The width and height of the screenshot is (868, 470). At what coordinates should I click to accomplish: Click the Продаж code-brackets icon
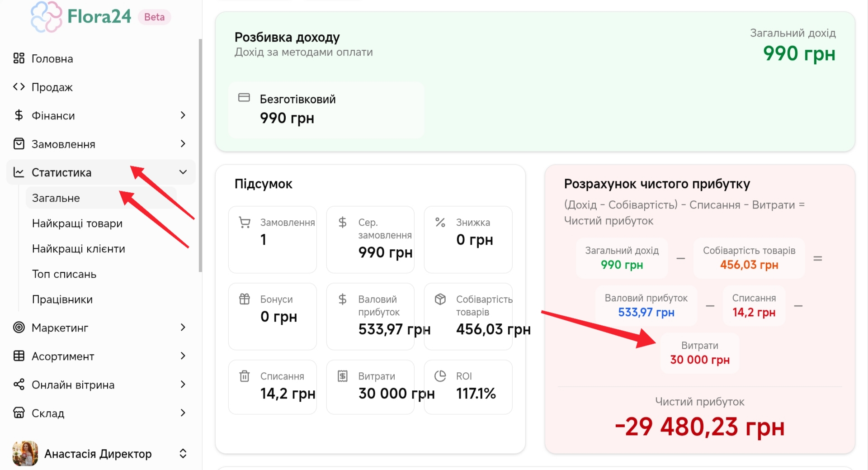click(19, 87)
